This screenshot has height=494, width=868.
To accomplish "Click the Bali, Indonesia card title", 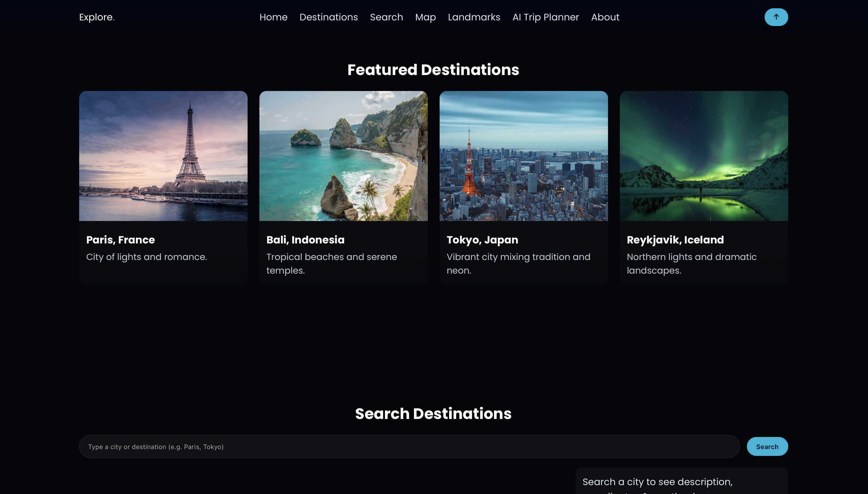I will click(305, 240).
